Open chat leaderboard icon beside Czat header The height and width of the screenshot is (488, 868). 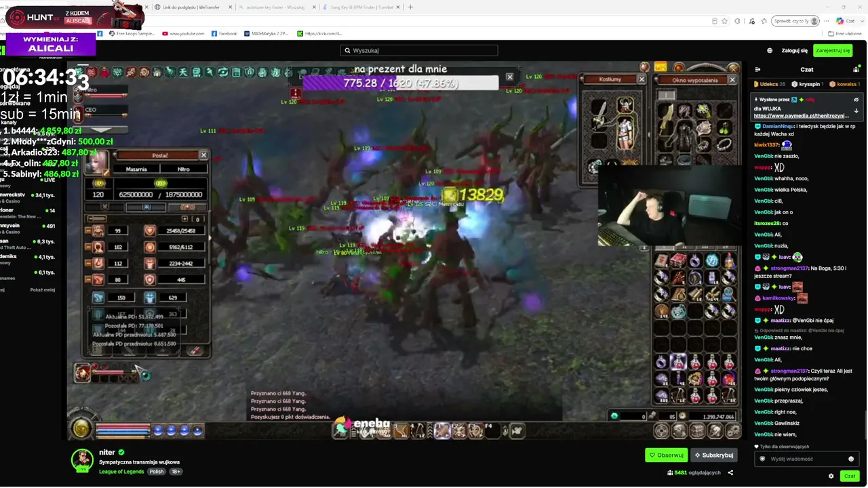(x=856, y=69)
